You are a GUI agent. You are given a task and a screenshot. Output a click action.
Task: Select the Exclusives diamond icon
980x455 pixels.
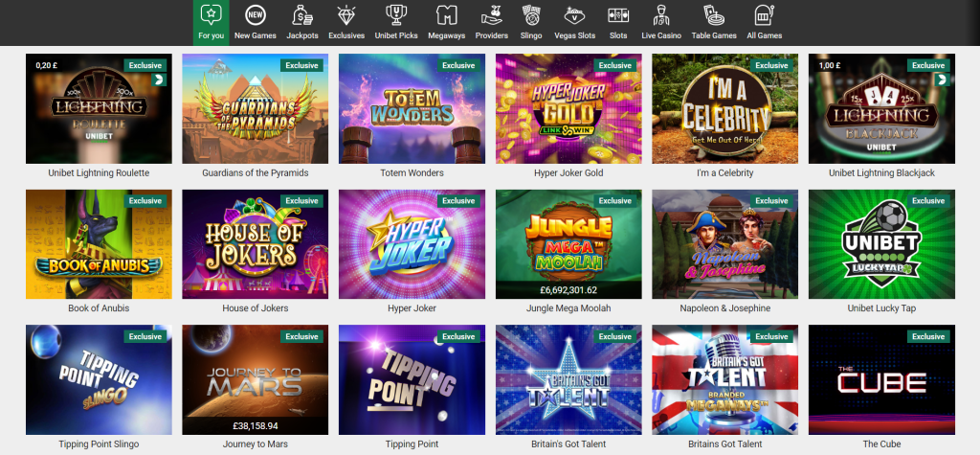(346, 14)
